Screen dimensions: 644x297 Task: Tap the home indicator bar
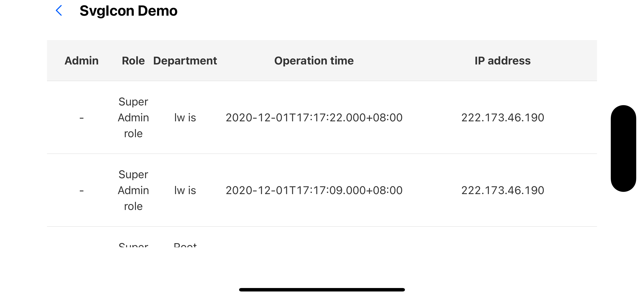coord(322,289)
